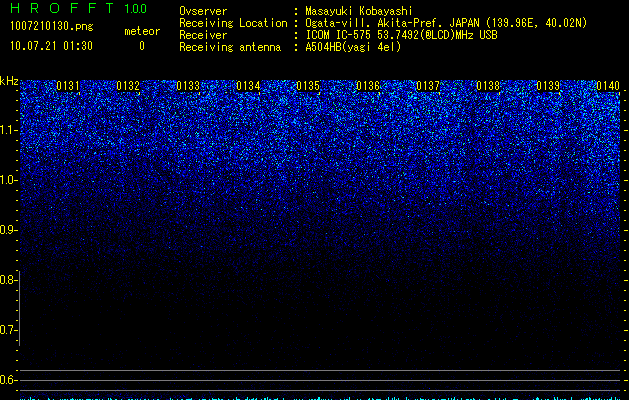Click the 0139 time marker

548,86
